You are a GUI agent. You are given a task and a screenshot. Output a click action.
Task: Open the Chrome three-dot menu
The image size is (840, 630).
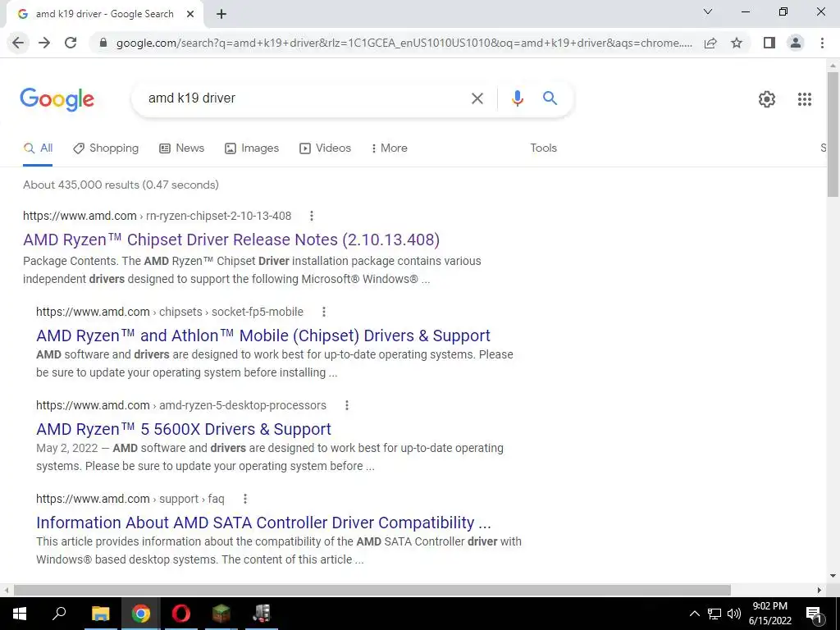point(822,43)
